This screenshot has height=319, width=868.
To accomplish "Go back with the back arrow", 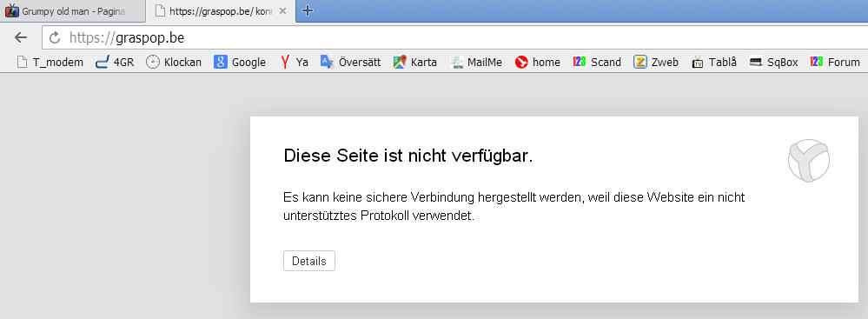I will [21, 37].
